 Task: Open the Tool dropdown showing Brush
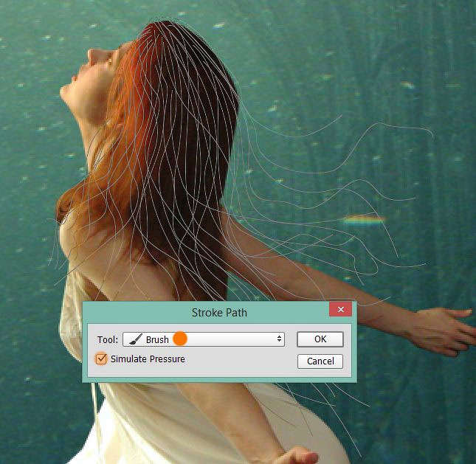(204, 339)
